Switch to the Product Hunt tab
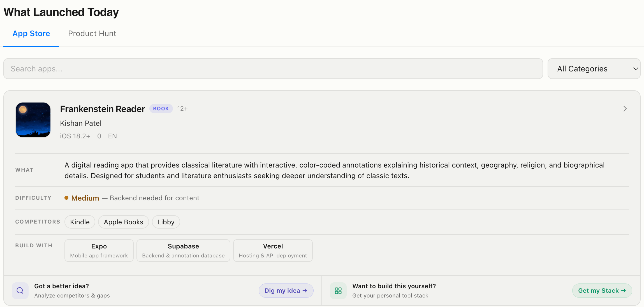 [92, 34]
